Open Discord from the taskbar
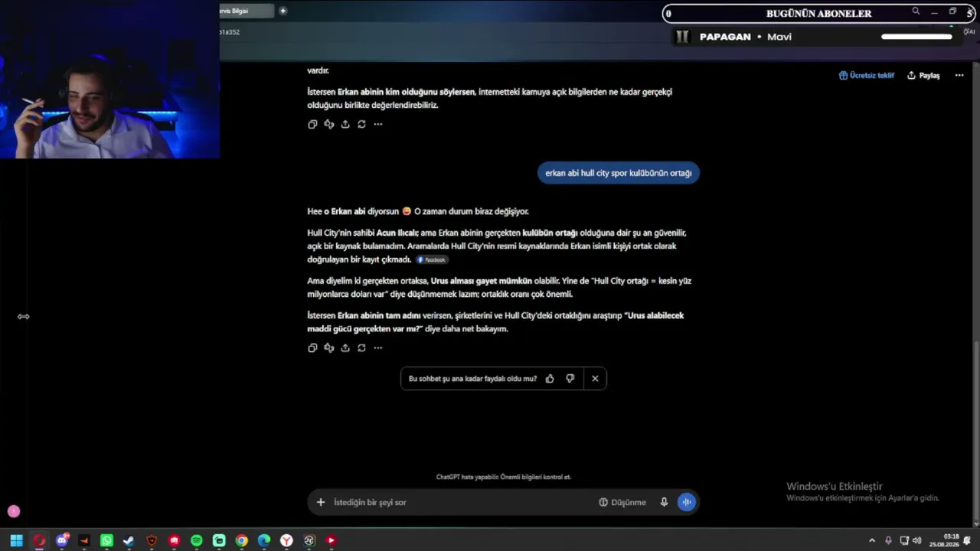The width and height of the screenshot is (980, 551). 62,541
